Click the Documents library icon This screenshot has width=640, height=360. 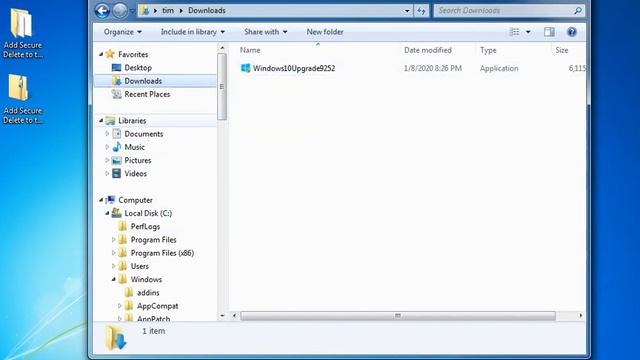tap(117, 133)
